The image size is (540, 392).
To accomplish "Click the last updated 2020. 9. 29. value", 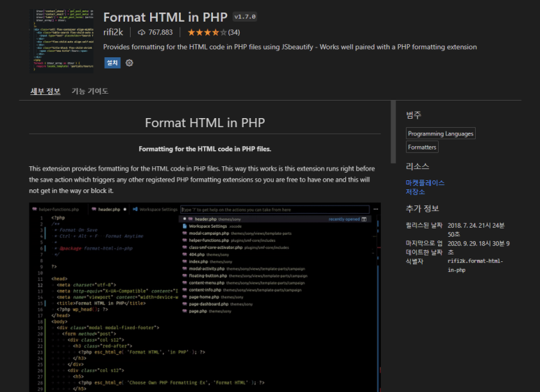I will pos(479,247).
